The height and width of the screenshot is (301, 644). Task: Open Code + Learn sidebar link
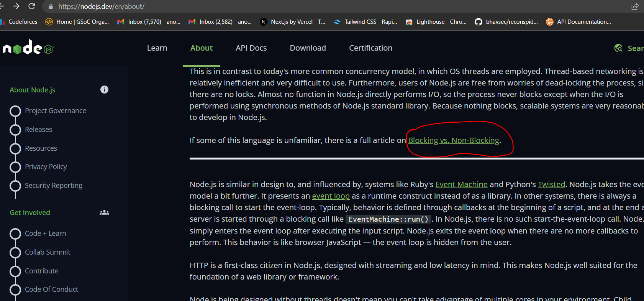pyautogui.click(x=46, y=233)
